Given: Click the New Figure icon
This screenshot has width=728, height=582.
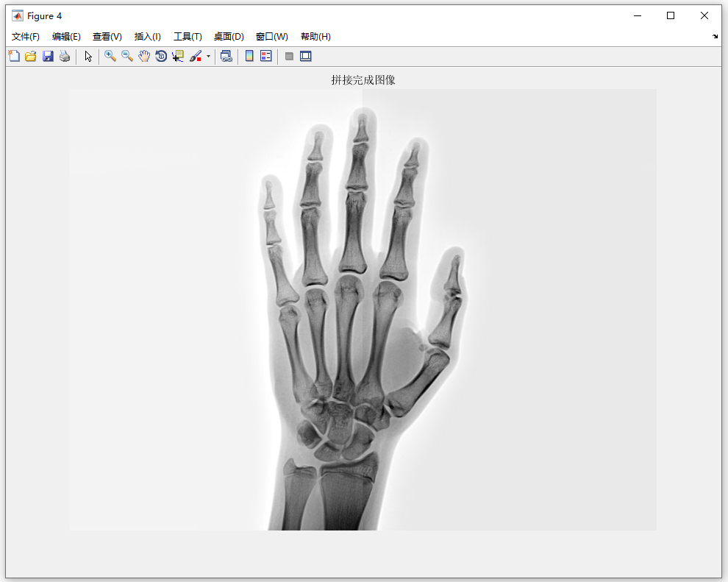Looking at the screenshot, I should 15,56.
